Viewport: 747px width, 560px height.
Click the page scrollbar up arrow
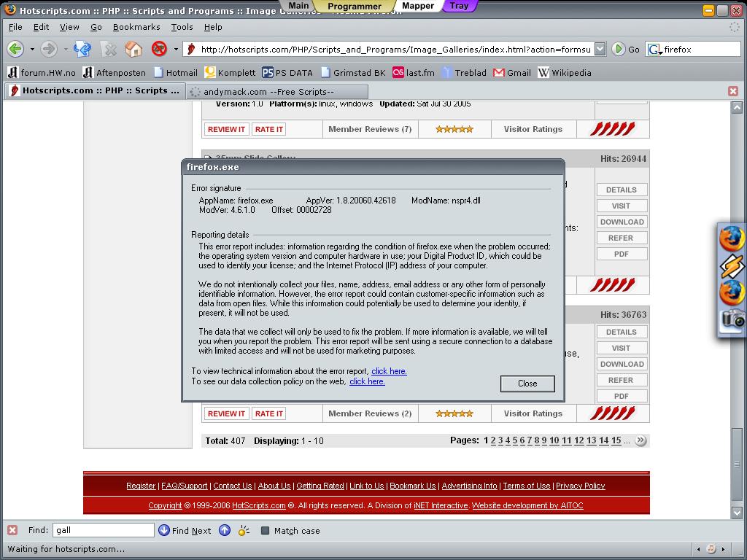pyautogui.click(x=737, y=108)
